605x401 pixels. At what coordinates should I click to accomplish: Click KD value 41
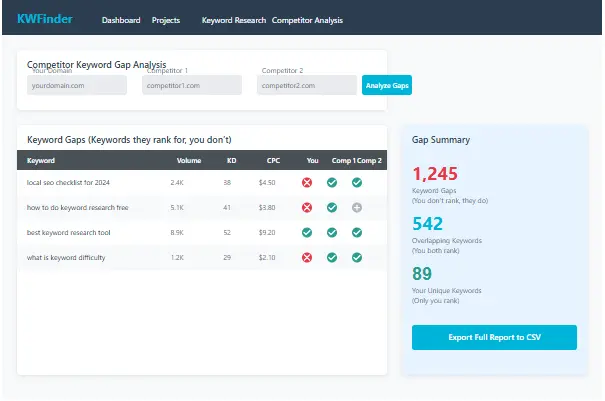pos(227,208)
